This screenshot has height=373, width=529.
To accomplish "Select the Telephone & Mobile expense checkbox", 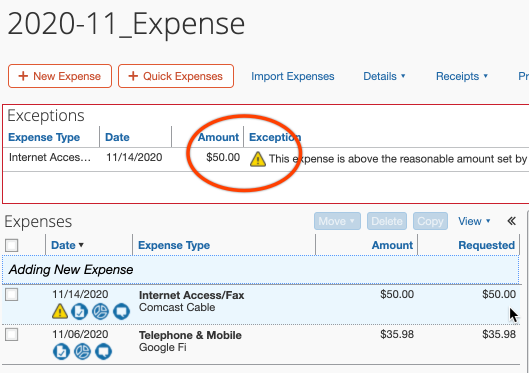I will pos(11,335).
